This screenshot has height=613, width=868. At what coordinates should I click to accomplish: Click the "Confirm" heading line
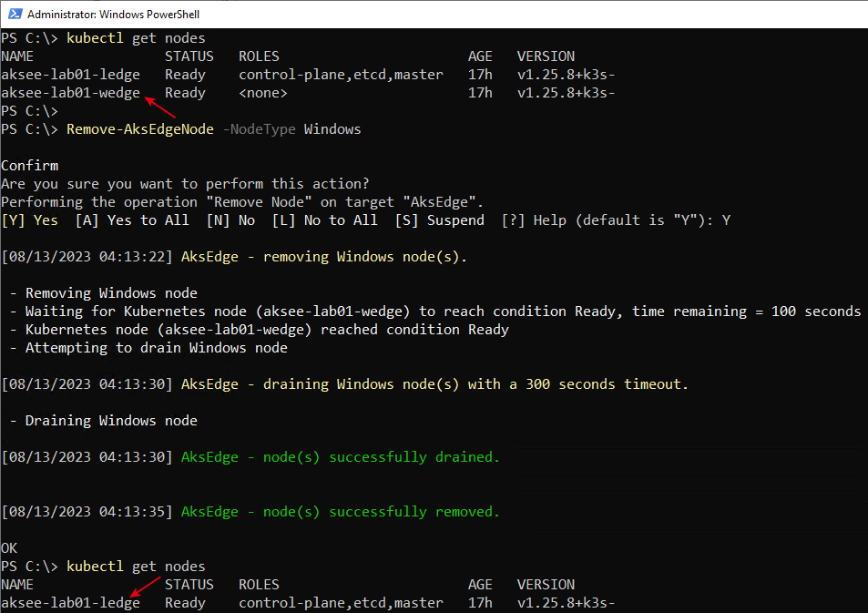pos(30,166)
